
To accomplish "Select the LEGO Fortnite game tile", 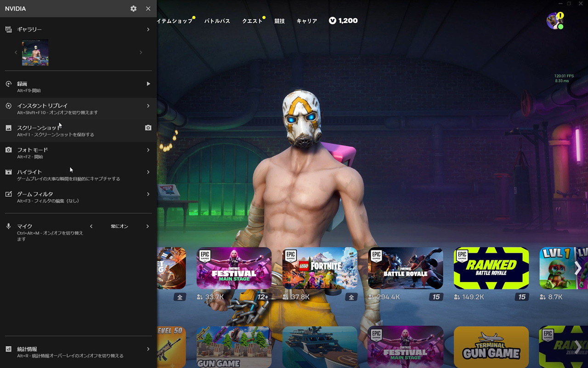I will tap(320, 268).
